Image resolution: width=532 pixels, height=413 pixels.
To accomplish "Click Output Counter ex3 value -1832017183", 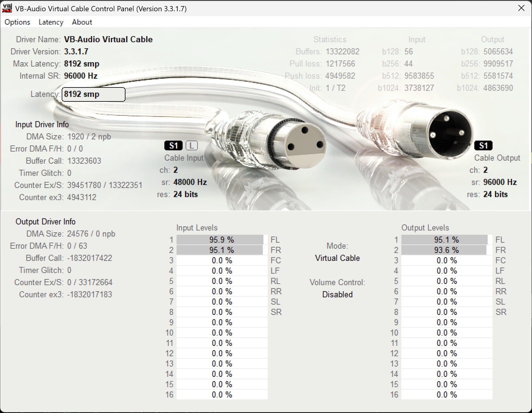I will [90, 295].
